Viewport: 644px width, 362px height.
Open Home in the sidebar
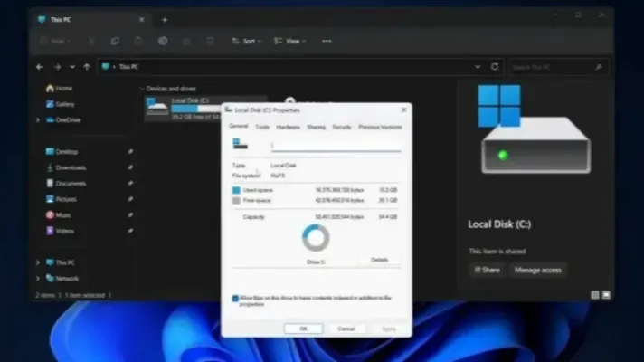pyautogui.click(x=59, y=89)
